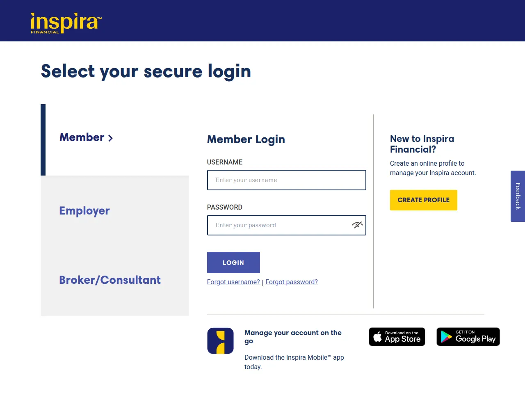Click the "Member Login" form heading
Screen dimensions: 525x420
tap(246, 139)
